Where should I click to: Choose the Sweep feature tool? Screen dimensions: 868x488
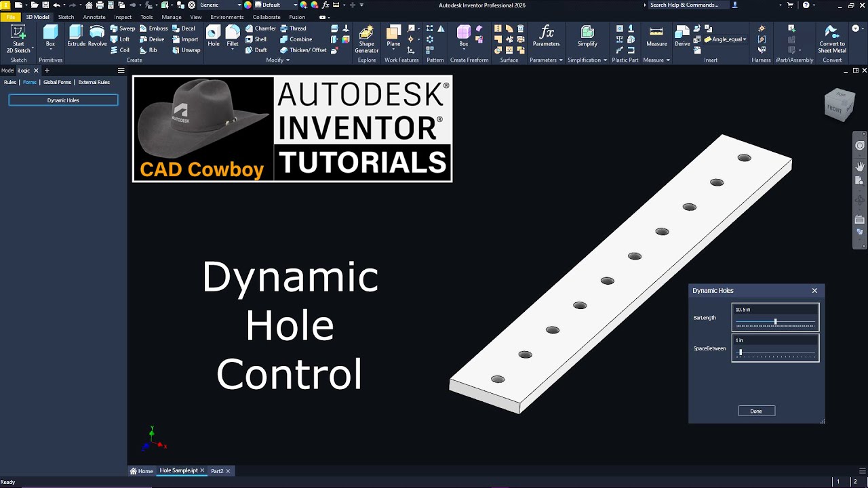(x=123, y=28)
